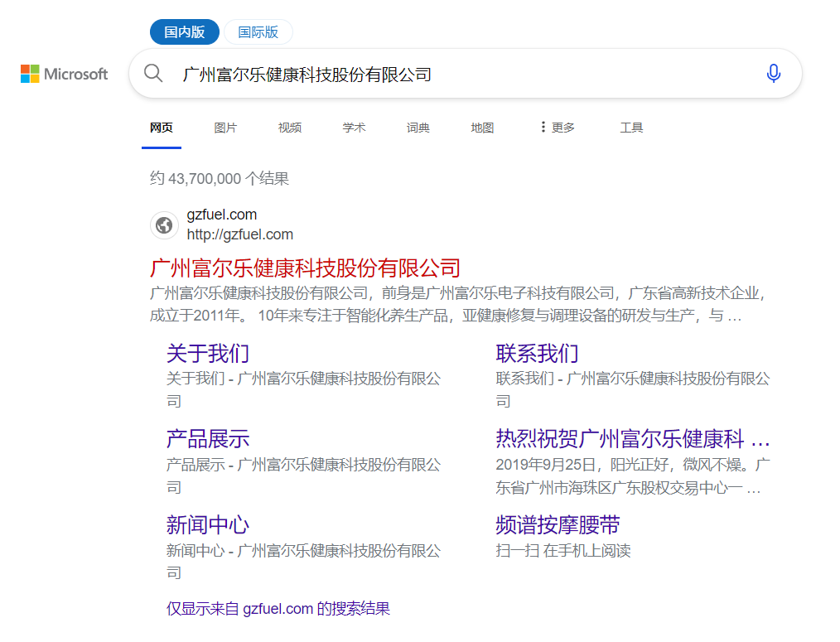Image resolution: width=840 pixels, height=642 pixels.
Task: Open the 频谱按摩腰带 sitelink
Action: pyautogui.click(x=558, y=524)
